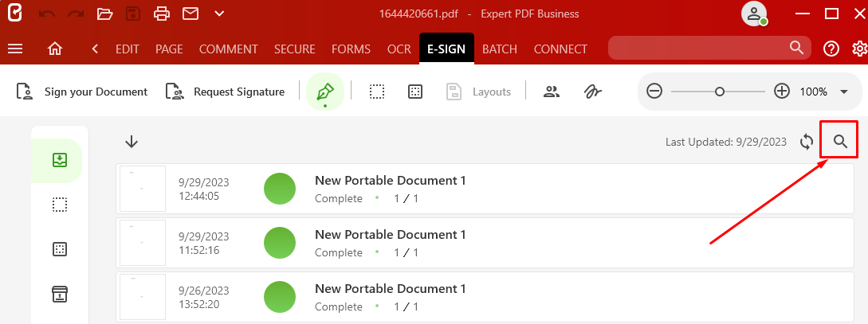Switch to the CONNECT tab
Viewport: 868px width, 324px height.
tap(560, 49)
